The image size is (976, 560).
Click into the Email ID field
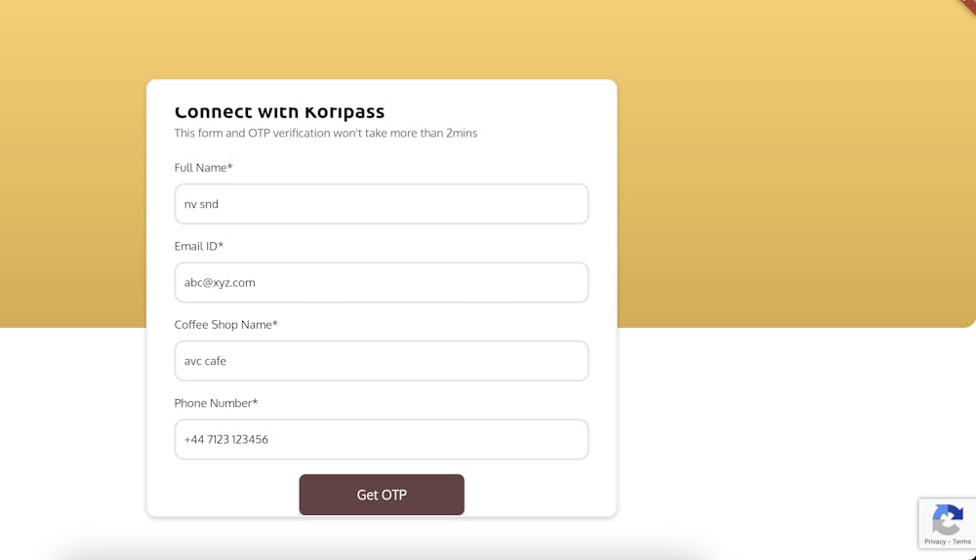pos(381,283)
